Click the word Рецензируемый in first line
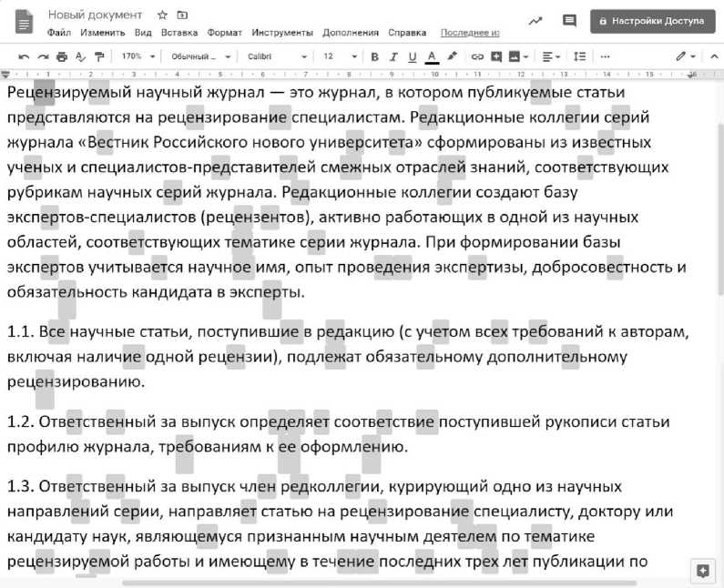Screen dimensions: 724x588 (69, 93)
